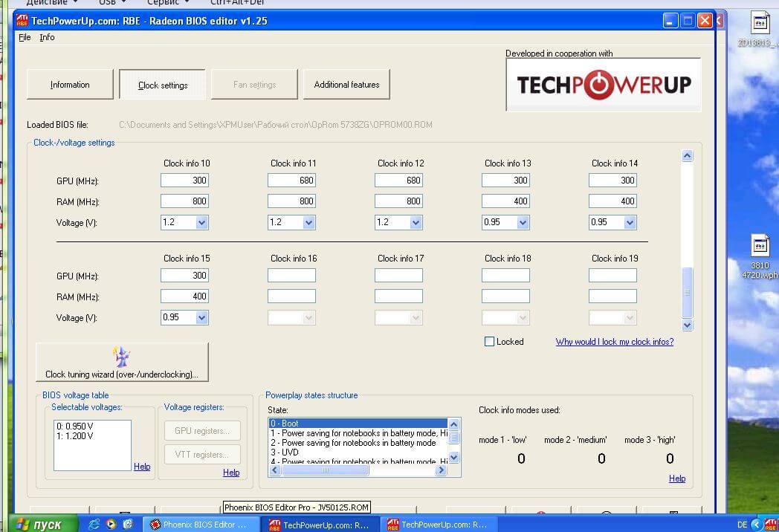Click the TechPowerUp logo banner
779x532 pixels.
[603, 85]
